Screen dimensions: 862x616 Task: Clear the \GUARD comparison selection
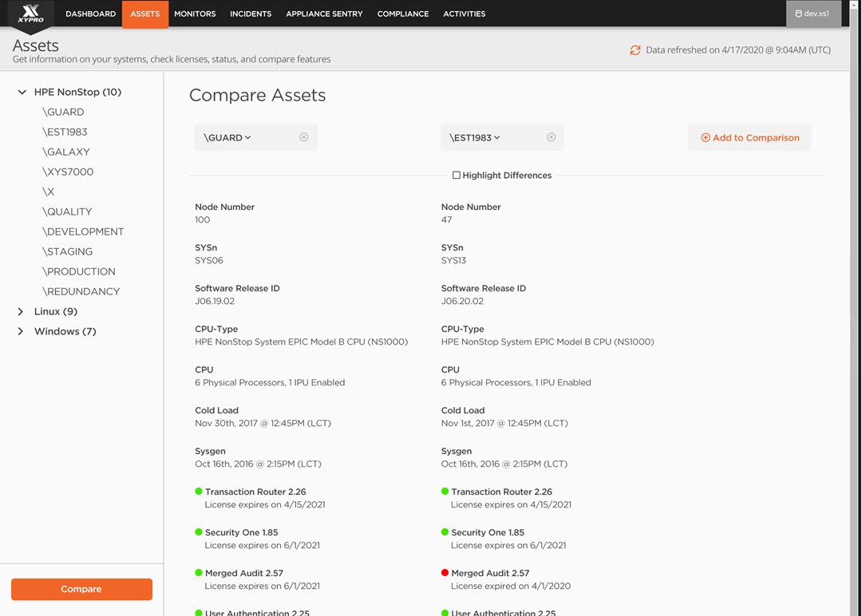point(303,137)
